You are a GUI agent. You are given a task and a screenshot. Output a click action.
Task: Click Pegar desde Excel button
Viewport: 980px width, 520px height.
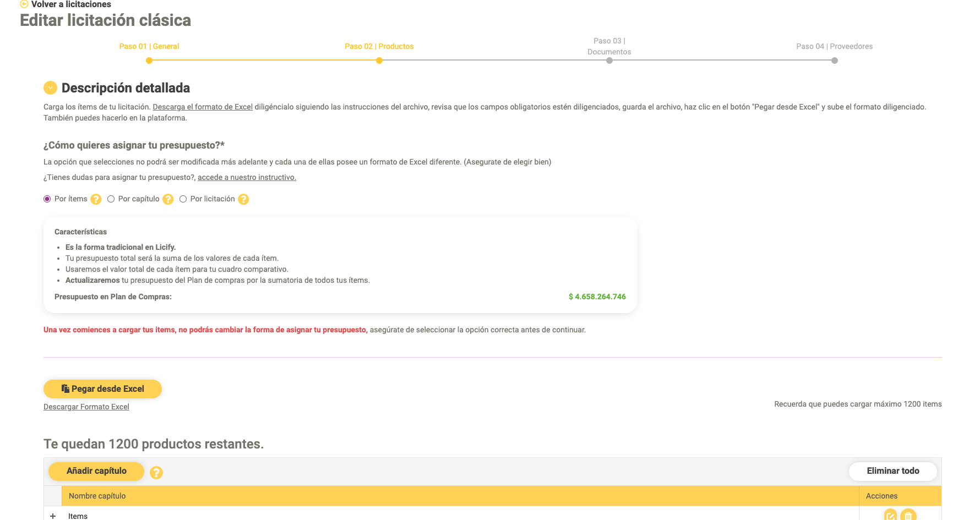pyautogui.click(x=102, y=388)
